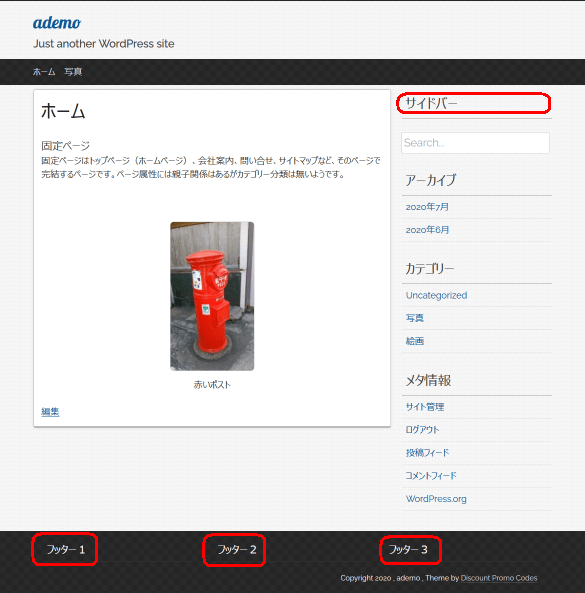Open the ホーム menu item
Screen dimensions: 585x593
[44, 72]
